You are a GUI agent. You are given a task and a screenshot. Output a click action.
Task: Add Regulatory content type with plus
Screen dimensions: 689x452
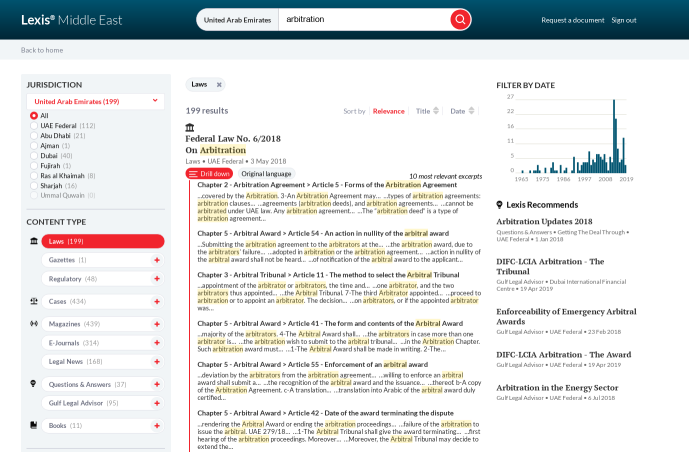point(156,278)
